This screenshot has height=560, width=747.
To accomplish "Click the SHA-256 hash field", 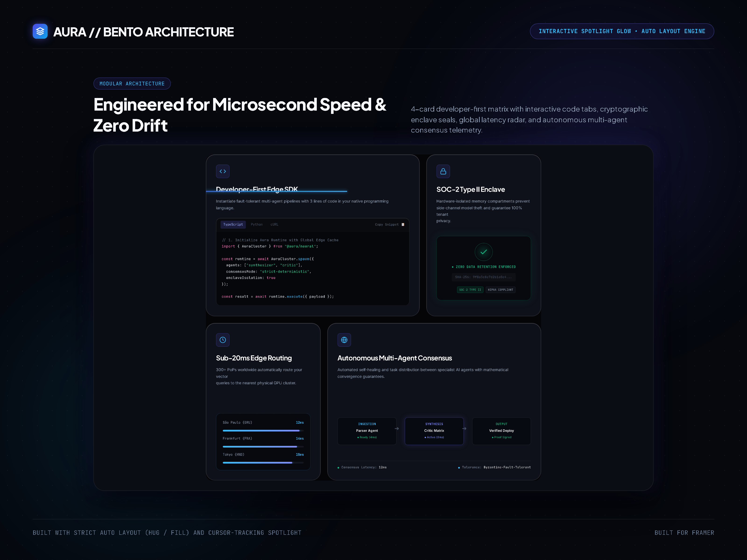I will (484, 277).
